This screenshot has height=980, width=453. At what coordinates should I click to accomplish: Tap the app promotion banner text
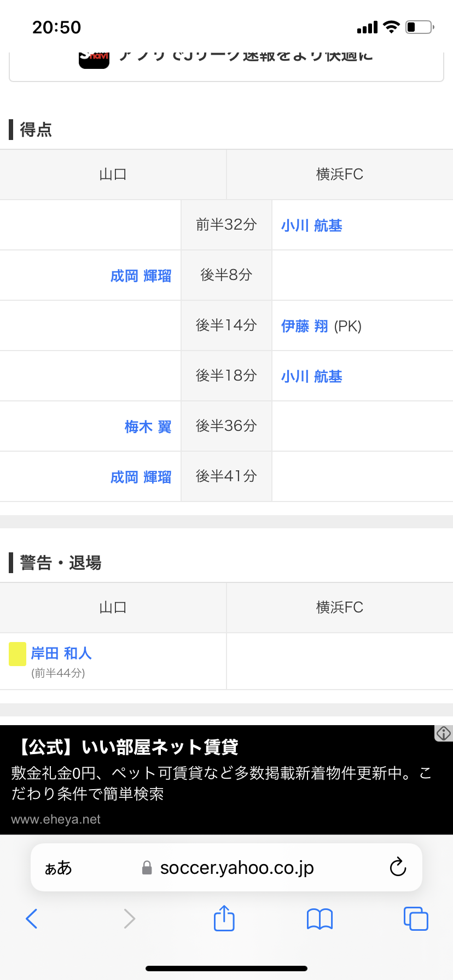pyautogui.click(x=246, y=57)
